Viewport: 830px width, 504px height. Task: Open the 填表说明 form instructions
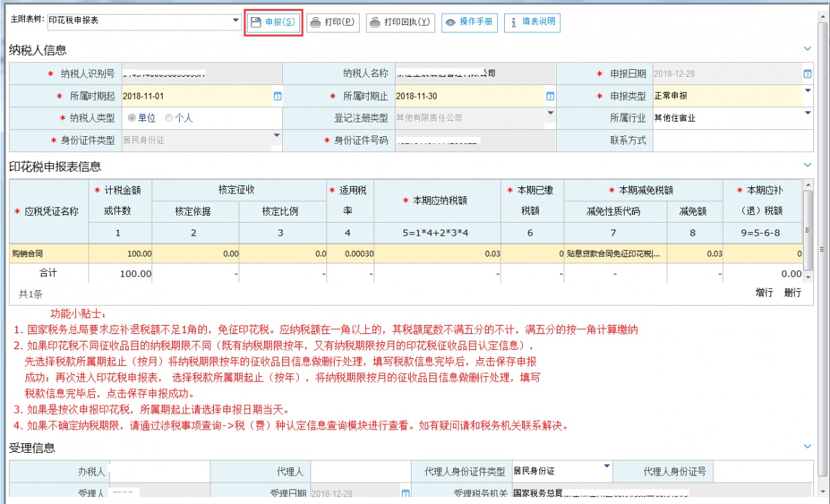click(x=532, y=22)
